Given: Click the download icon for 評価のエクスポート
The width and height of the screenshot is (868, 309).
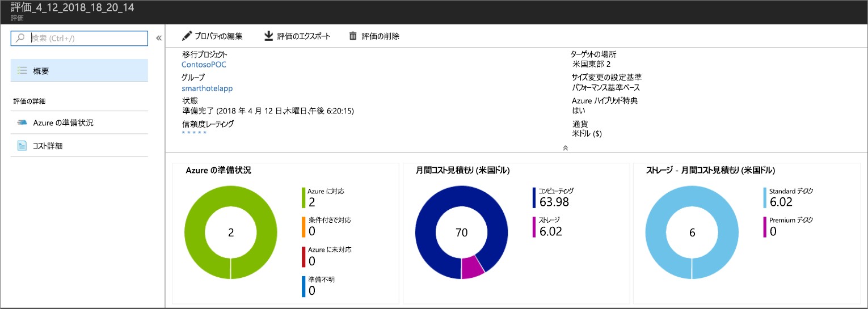Looking at the screenshot, I should (269, 36).
